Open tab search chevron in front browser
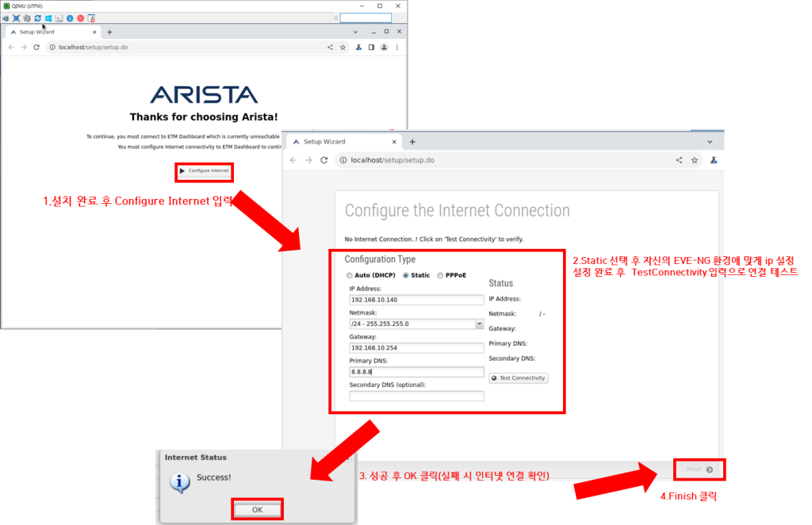Image resolution: width=812 pixels, height=525 pixels. pos(710,141)
